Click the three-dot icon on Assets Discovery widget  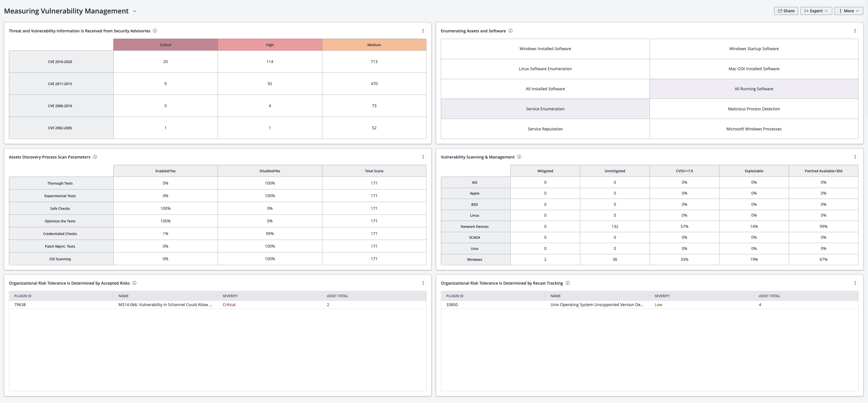click(x=423, y=156)
